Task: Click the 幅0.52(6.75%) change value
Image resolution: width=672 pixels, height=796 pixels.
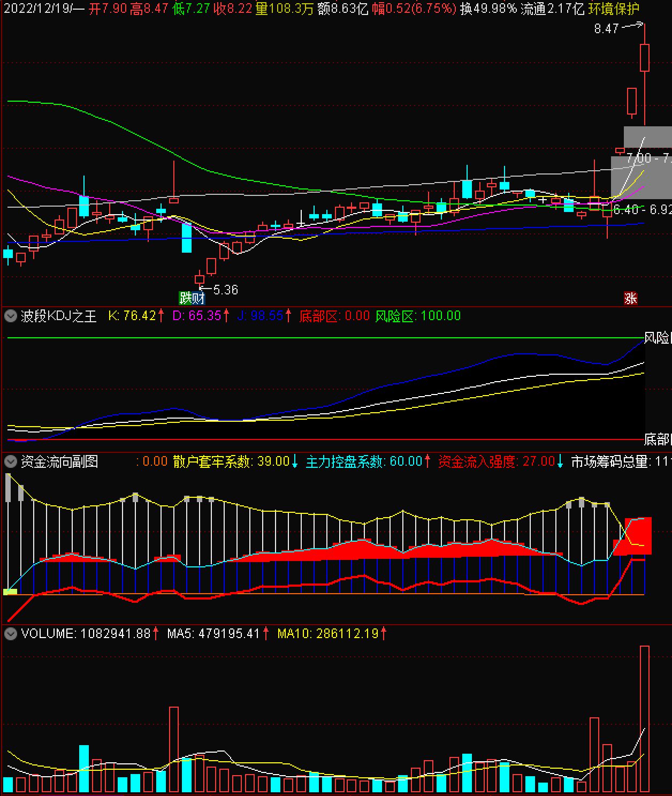Action: [415, 9]
